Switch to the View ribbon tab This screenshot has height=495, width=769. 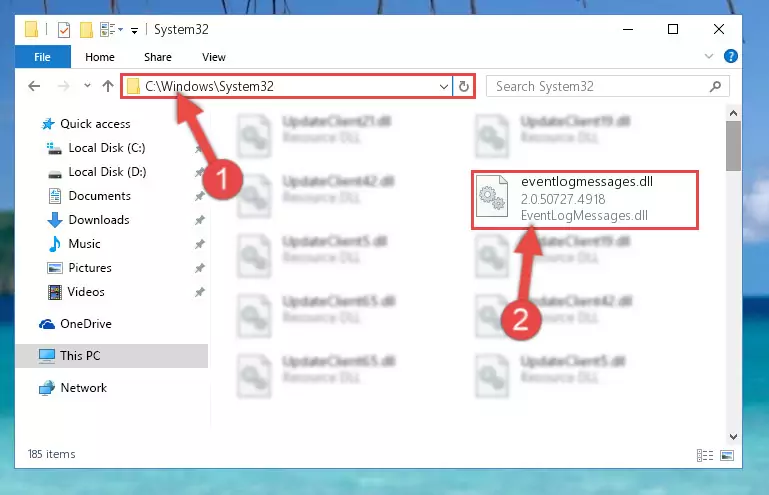click(x=214, y=57)
